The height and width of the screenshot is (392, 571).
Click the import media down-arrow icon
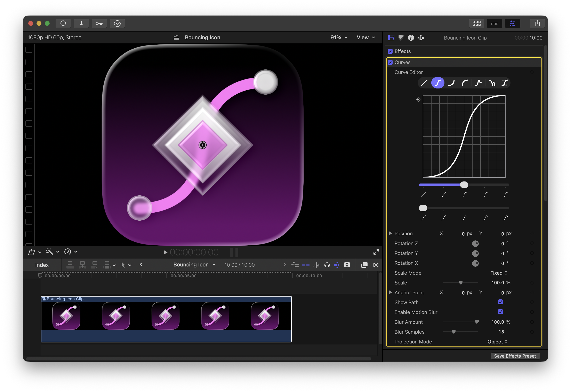pos(81,23)
